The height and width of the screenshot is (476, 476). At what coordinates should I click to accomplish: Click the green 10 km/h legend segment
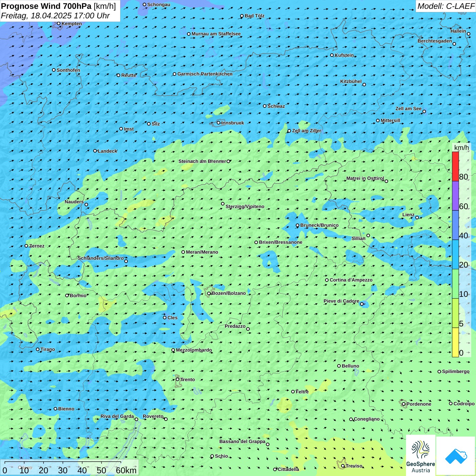click(x=455, y=284)
